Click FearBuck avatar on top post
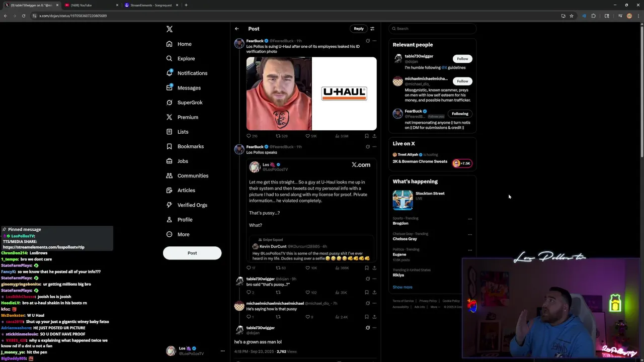This screenshot has width=644, height=362. (x=239, y=44)
